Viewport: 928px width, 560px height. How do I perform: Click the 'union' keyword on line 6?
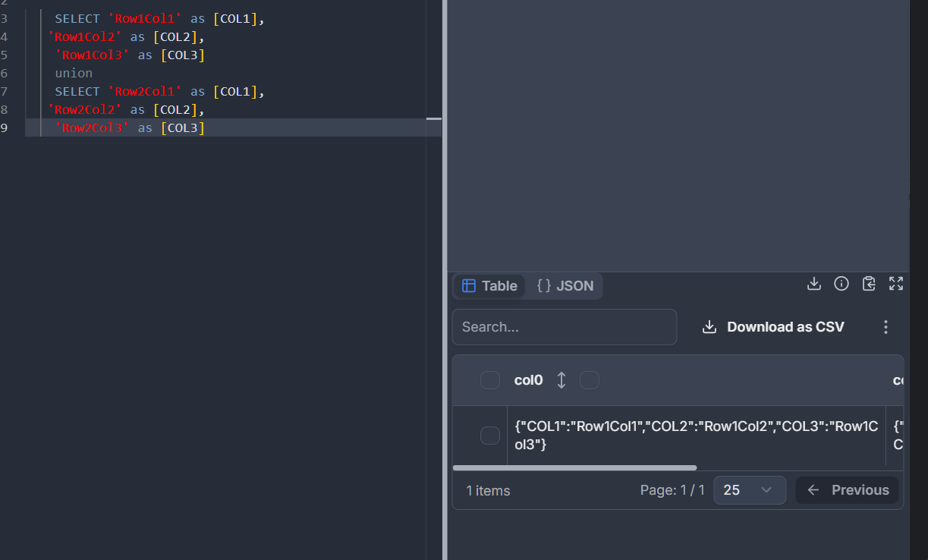[x=74, y=73]
